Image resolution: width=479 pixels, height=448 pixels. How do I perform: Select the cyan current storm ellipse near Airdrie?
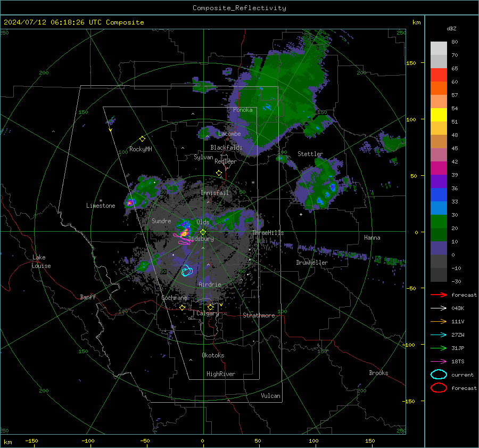pyautogui.click(x=187, y=271)
